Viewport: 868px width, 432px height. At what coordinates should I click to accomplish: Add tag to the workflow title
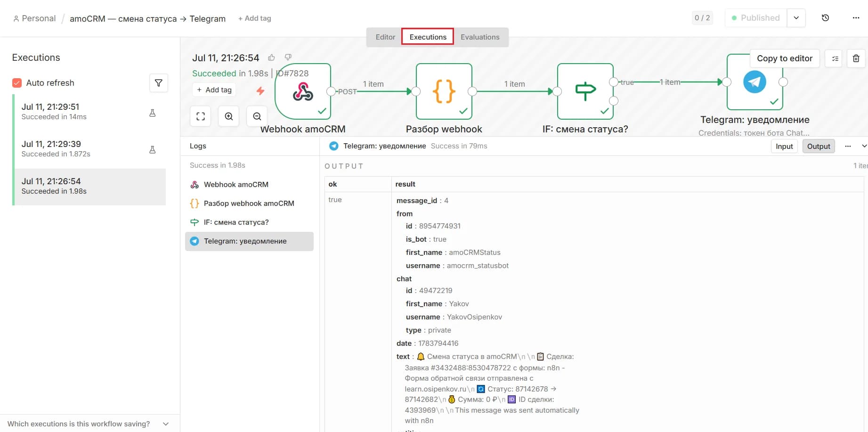[x=254, y=18]
